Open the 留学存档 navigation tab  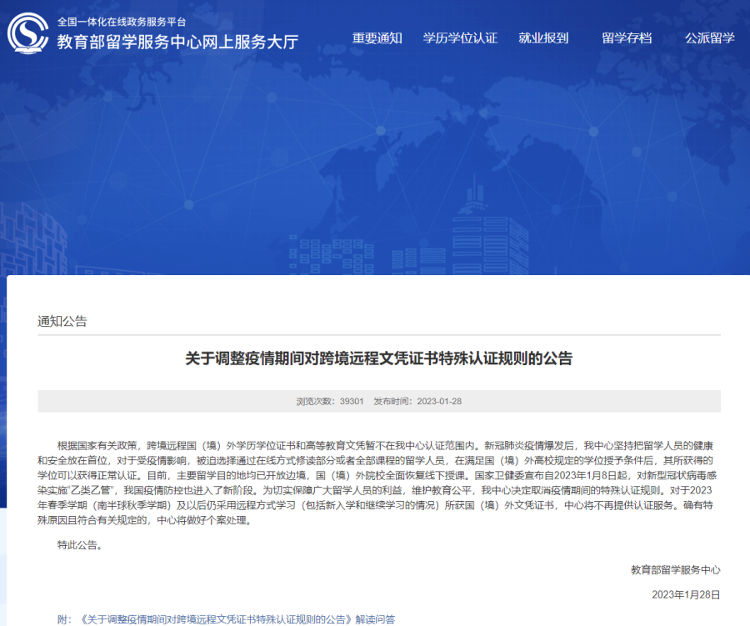pyautogui.click(x=627, y=38)
